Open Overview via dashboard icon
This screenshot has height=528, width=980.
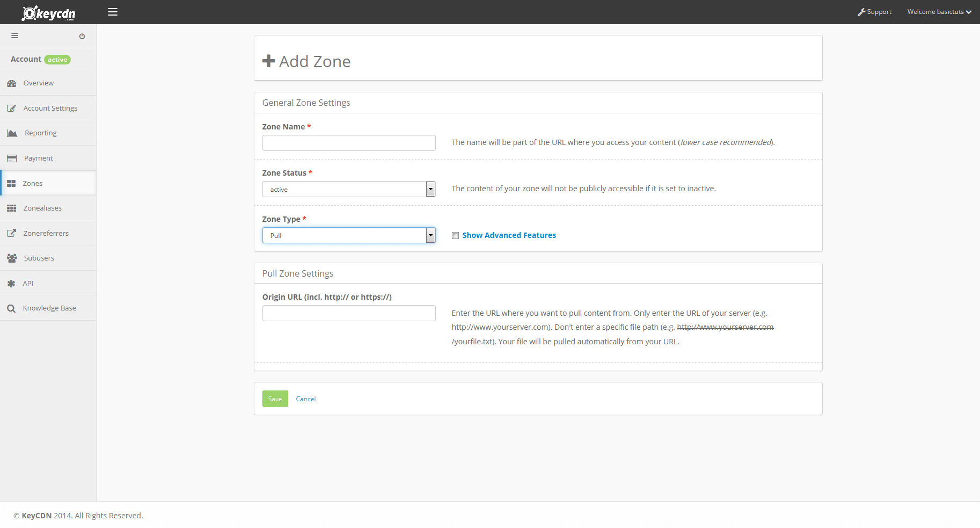12,83
